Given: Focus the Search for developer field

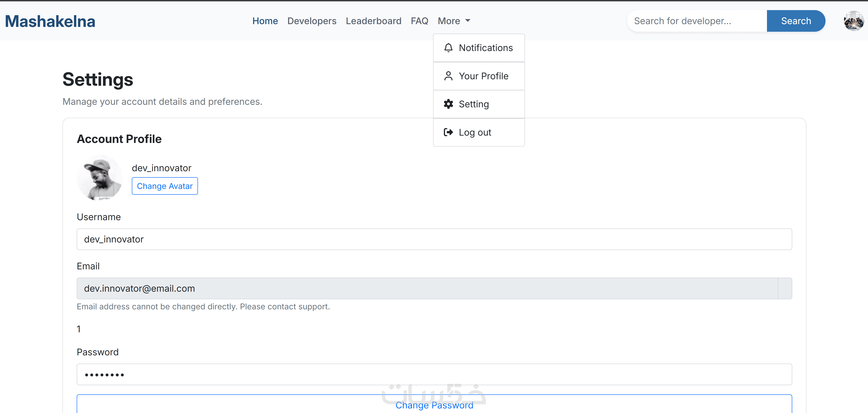Looking at the screenshot, I should pyautogui.click(x=697, y=21).
